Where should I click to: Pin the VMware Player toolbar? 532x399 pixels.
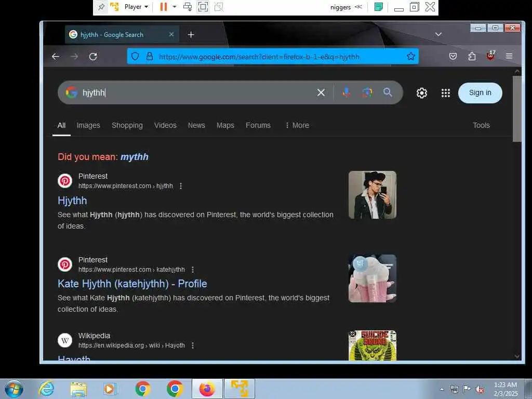(101, 7)
